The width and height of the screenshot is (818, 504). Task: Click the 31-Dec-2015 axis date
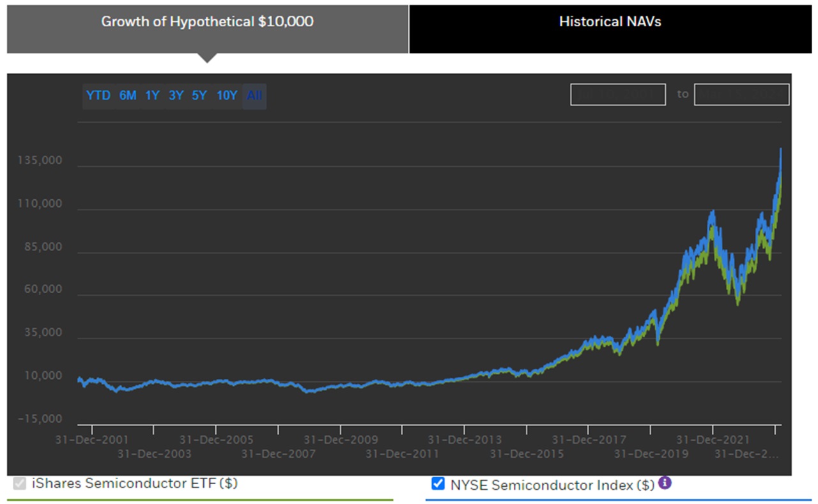pyautogui.click(x=527, y=454)
